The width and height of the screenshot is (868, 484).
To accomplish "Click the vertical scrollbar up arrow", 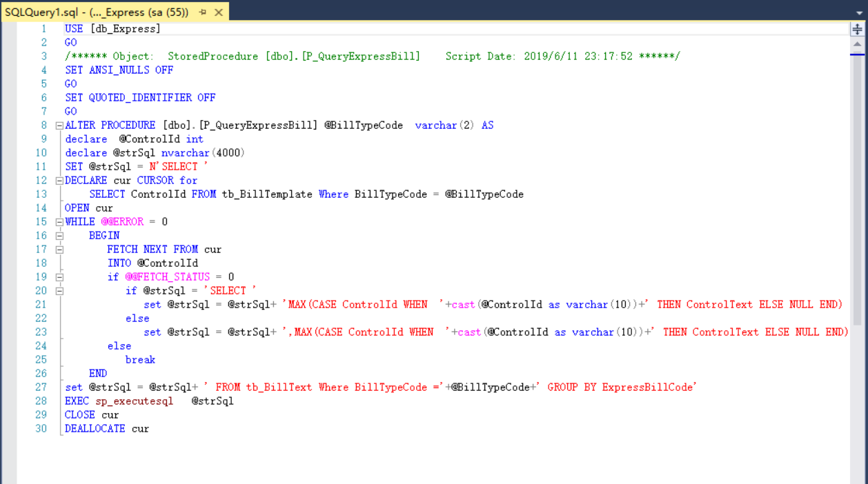I will (x=857, y=44).
